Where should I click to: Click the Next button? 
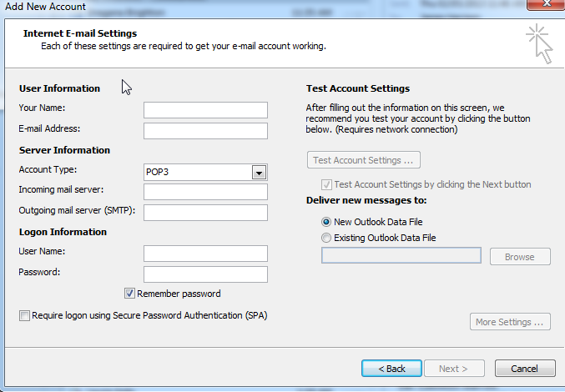[454, 369]
